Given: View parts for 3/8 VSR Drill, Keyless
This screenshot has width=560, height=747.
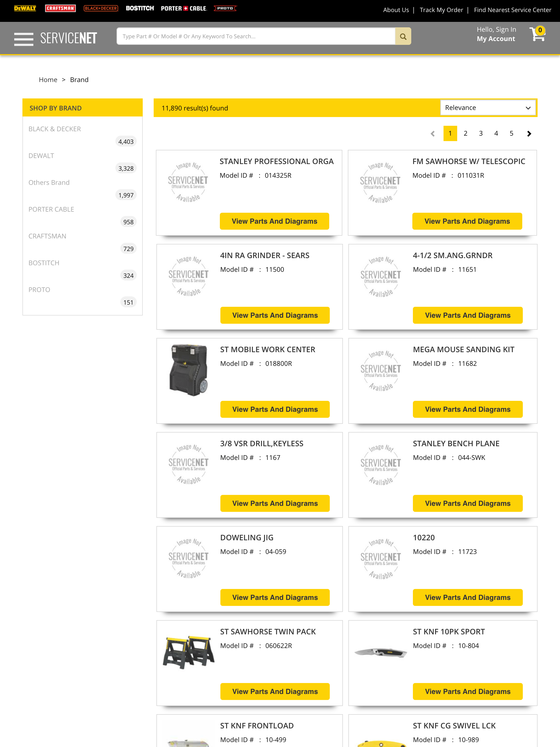Looking at the screenshot, I should (x=275, y=504).
